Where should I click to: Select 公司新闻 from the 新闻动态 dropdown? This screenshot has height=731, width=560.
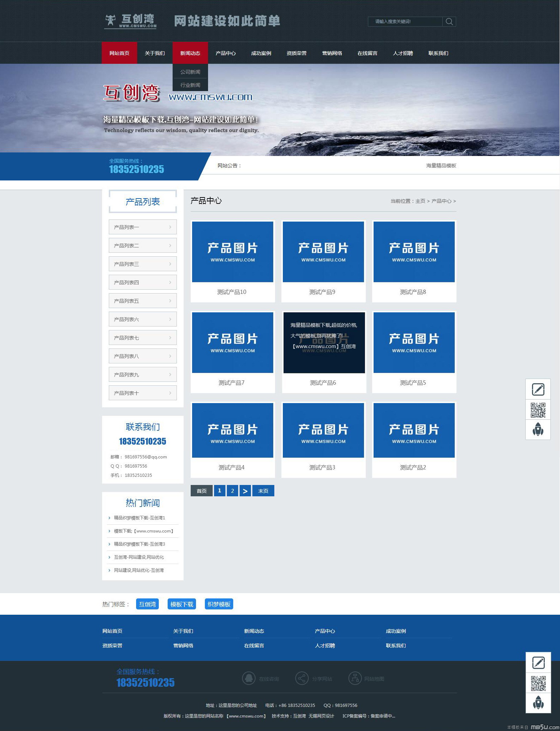[190, 72]
